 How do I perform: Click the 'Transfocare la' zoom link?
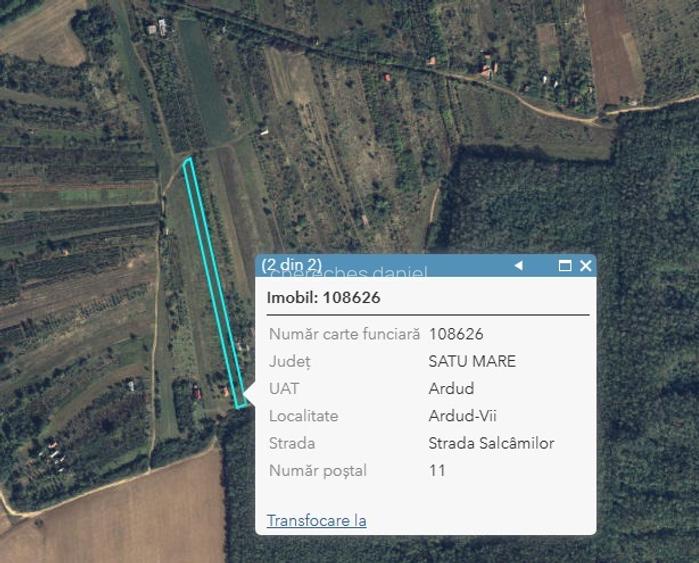click(316, 520)
